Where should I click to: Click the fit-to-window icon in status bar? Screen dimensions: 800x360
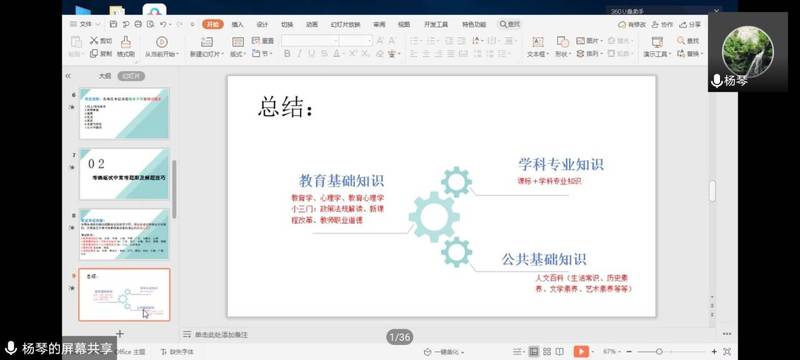tap(727, 351)
